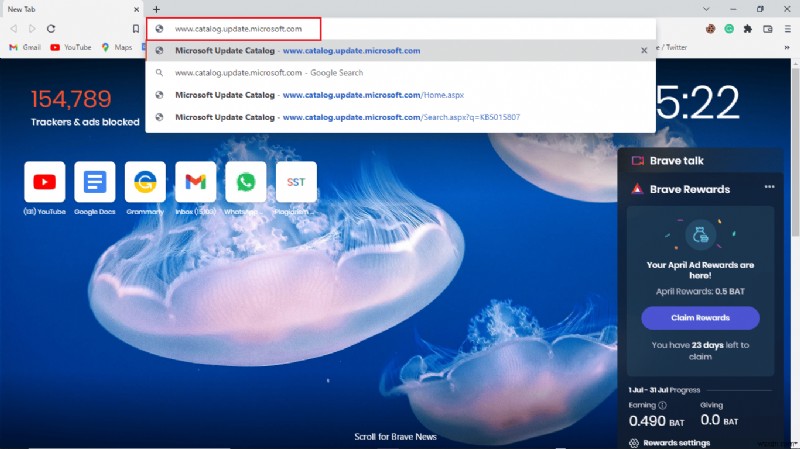The image size is (800, 449).
Task: Click the globe icon in address bar
Action: (x=159, y=29)
